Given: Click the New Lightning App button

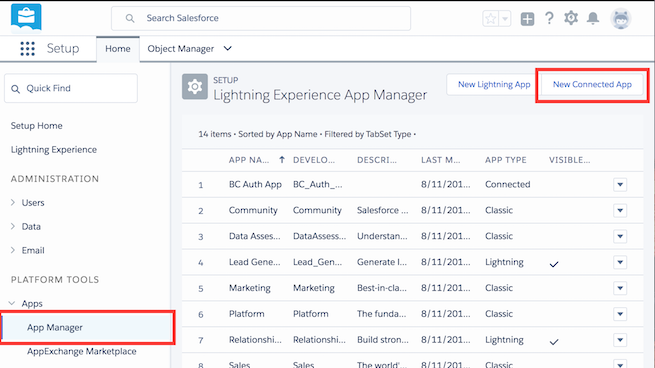Looking at the screenshot, I should coord(494,84).
